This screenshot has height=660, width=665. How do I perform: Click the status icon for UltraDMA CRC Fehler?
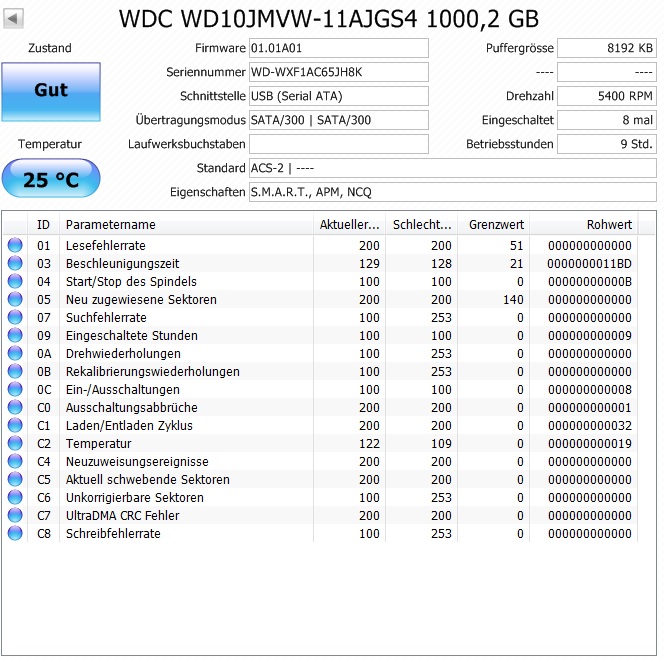coord(15,515)
